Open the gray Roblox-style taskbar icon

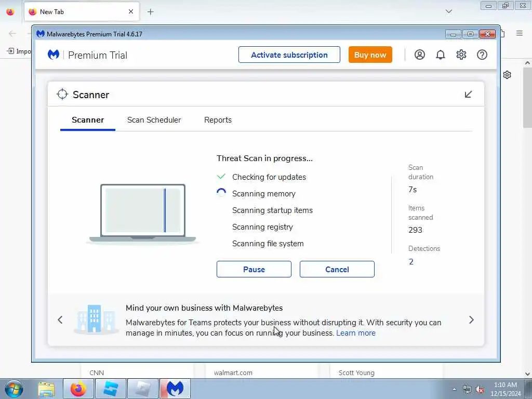click(143, 389)
